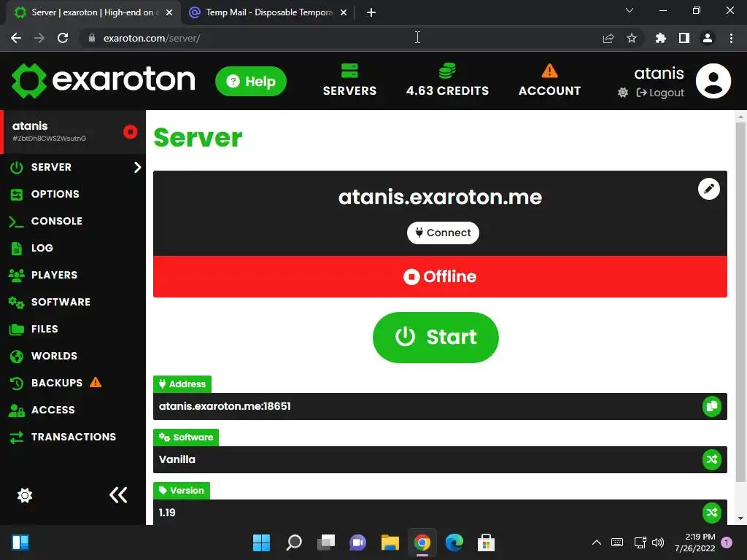Open the taskbar volume control
The height and width of the screenshot is (560, 747).
(658, 542)
